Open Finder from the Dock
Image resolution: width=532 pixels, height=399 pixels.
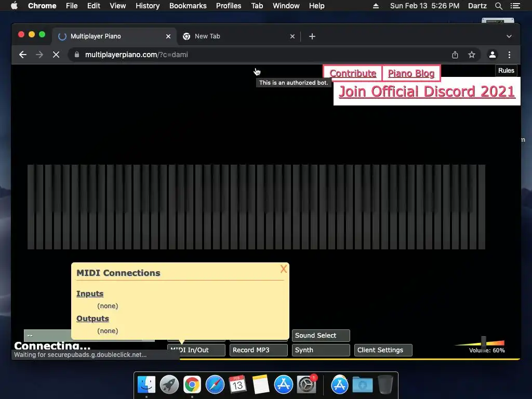pos(147,385)
